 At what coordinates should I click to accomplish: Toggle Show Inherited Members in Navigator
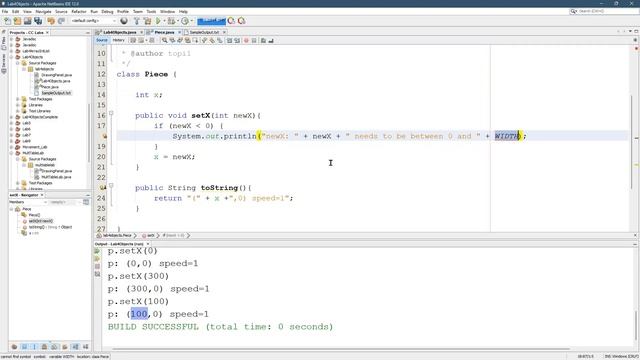point(14,347)
